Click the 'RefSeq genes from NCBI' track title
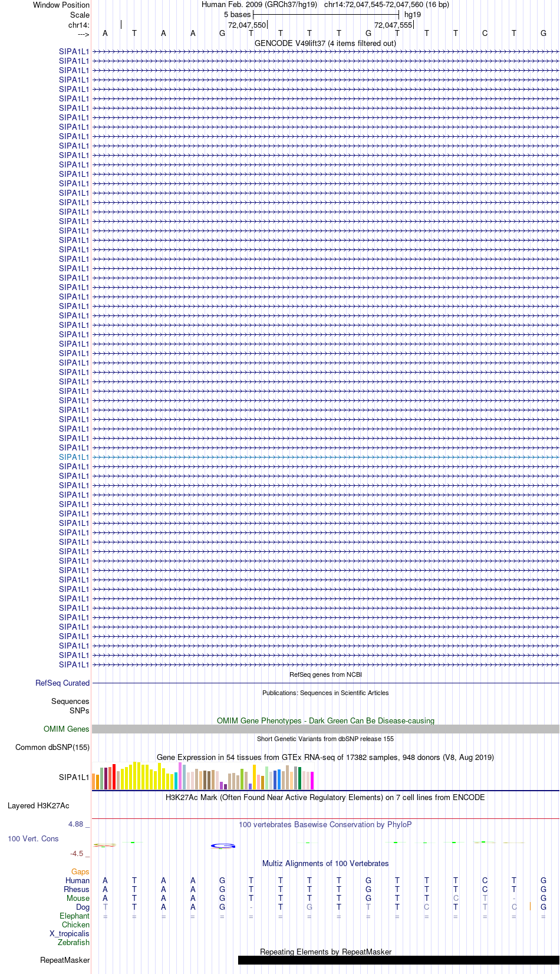The image size is (560, 974). 325,674
